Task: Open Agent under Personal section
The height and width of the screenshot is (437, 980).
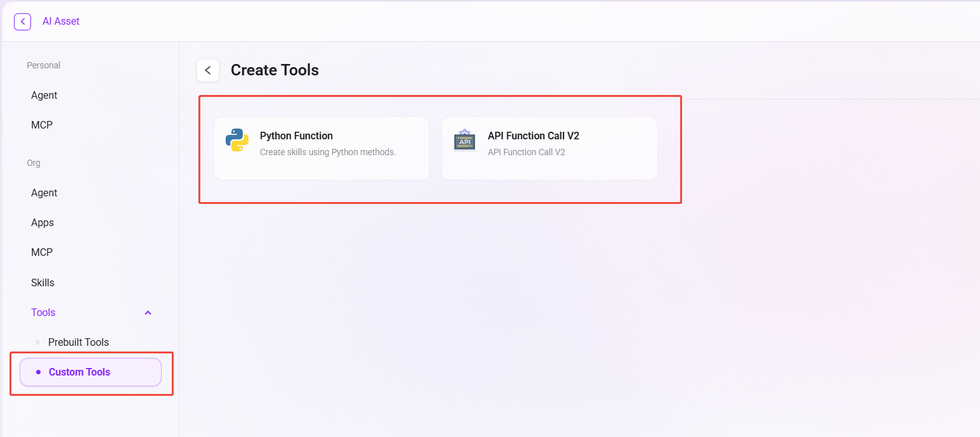Action: [44, 96]
